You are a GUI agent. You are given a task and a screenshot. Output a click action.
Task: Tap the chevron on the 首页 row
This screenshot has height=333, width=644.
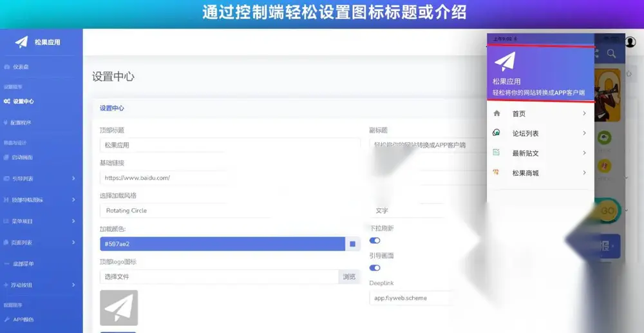click(x=584, y=113)
